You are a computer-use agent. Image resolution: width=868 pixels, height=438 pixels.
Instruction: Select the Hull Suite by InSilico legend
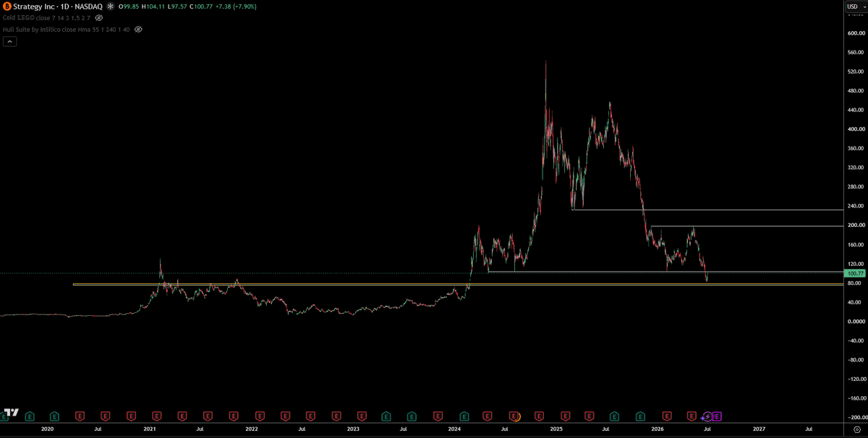(67, 29)
